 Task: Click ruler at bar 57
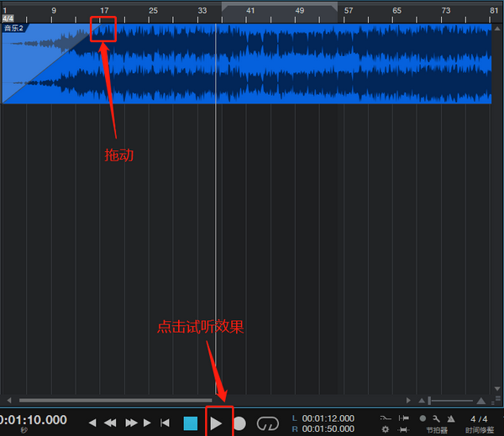pyautogui.click(x=349, y=11)
